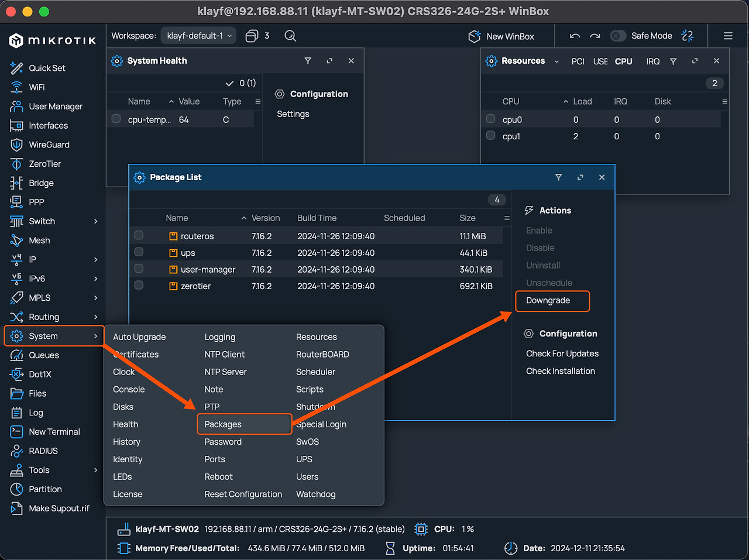
Task: Switch to the USE tab in Resources
Action: pyautogui.click(x=600, y=61)
